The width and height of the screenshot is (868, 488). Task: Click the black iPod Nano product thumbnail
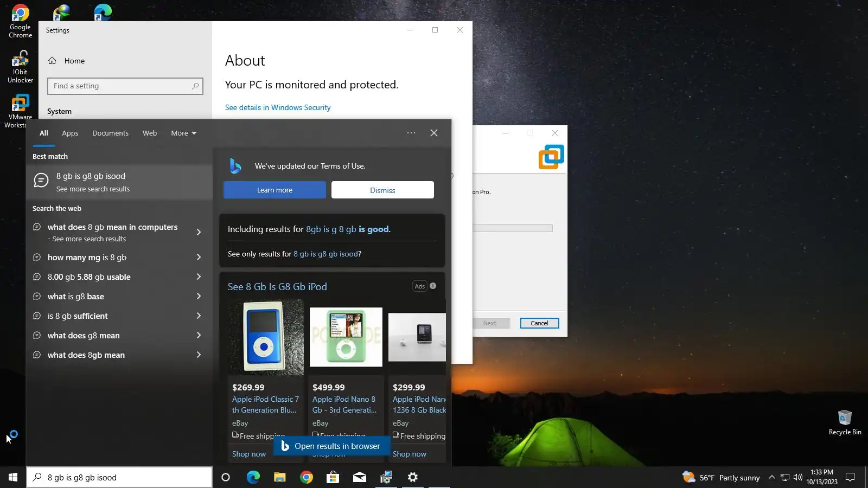417,337
